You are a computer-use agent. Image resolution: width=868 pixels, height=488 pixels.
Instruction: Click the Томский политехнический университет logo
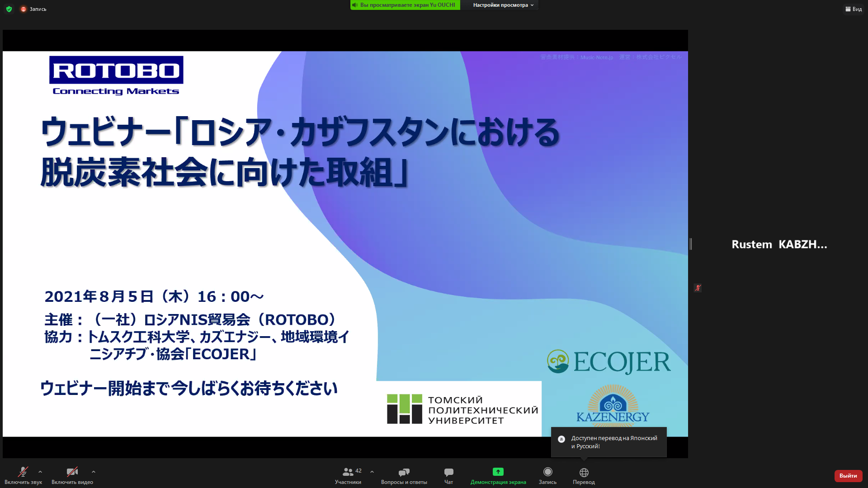(x=462, y=409)
